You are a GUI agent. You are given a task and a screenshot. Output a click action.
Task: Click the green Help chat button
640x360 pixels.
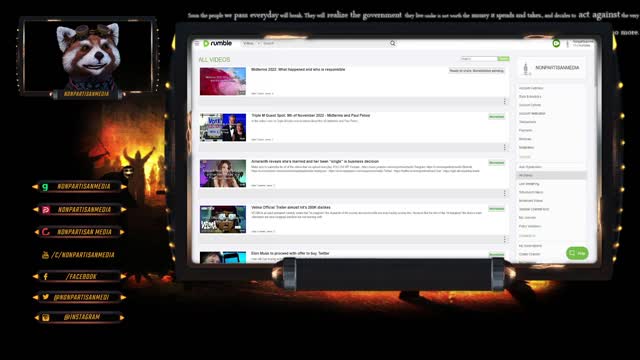(577, 253)
